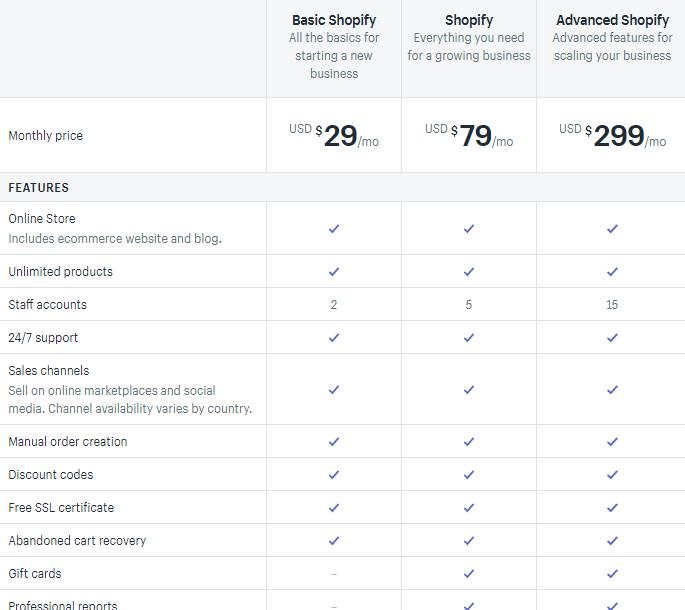Click Discount codes checkmark under Shopify plan
The height and width of the screenshot is (610, 685).
tap(469, 474)
